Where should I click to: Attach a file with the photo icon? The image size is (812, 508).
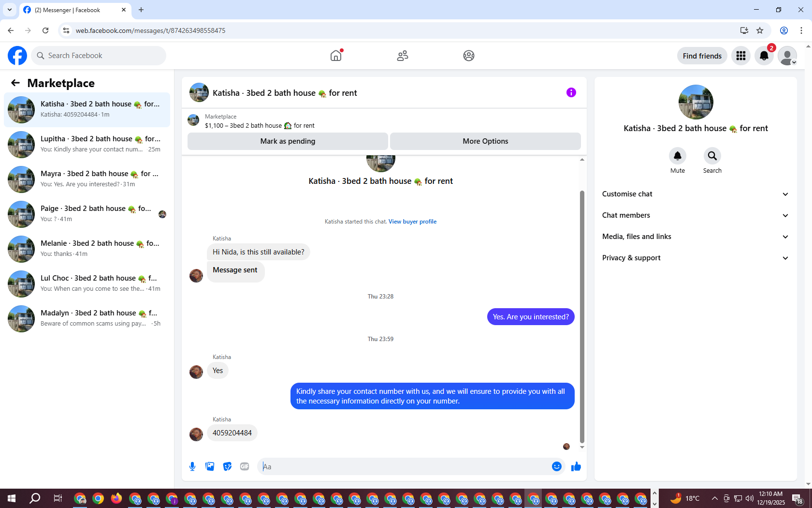210,466
